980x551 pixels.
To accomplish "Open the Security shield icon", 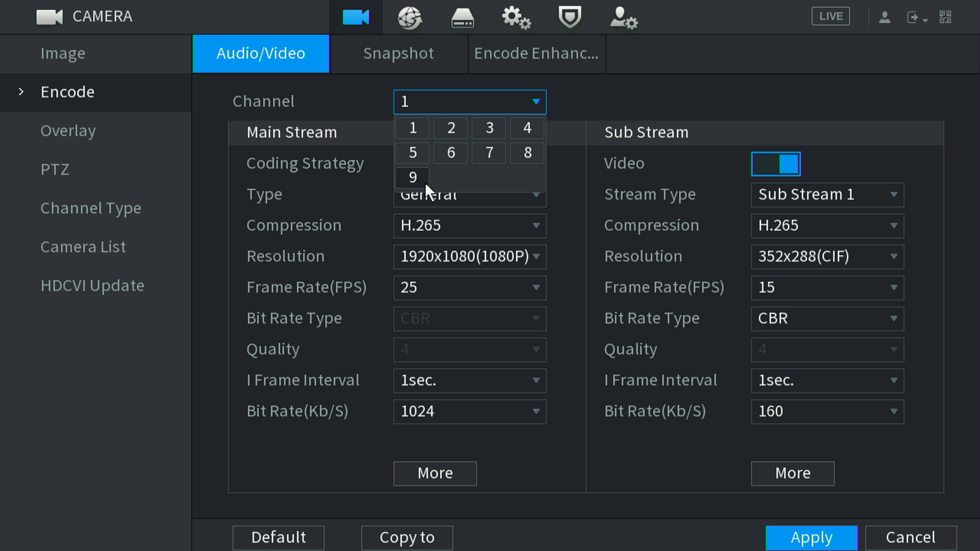I will click(x=570, y=17).
